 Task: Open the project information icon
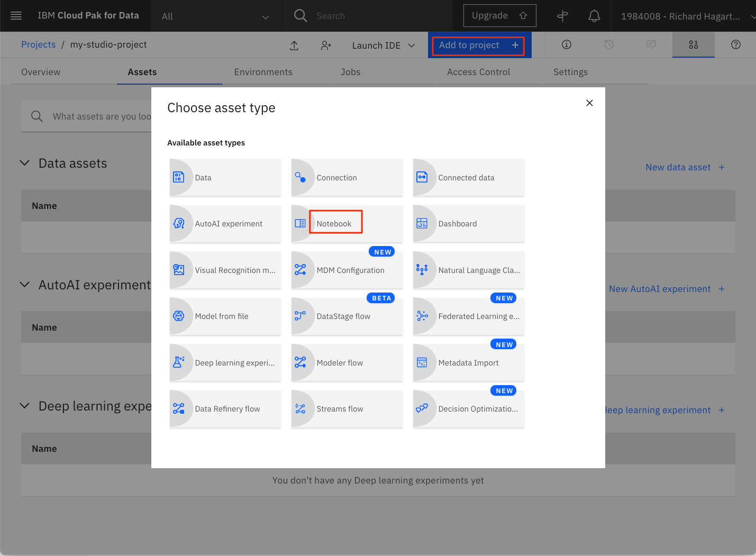pyautogui.click(x=567, y=44)
